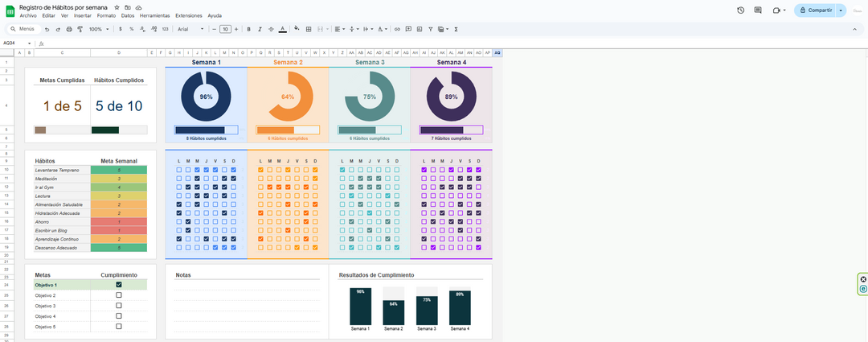This screenshot has width=868, height=342.
Task: Open the zoom 100% dropdown
Action: coord(99,29)
